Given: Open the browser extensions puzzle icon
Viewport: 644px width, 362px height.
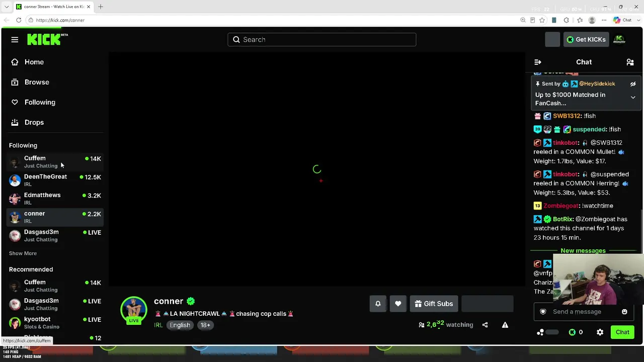Looking at the screenshot, I should coord(566,20).
